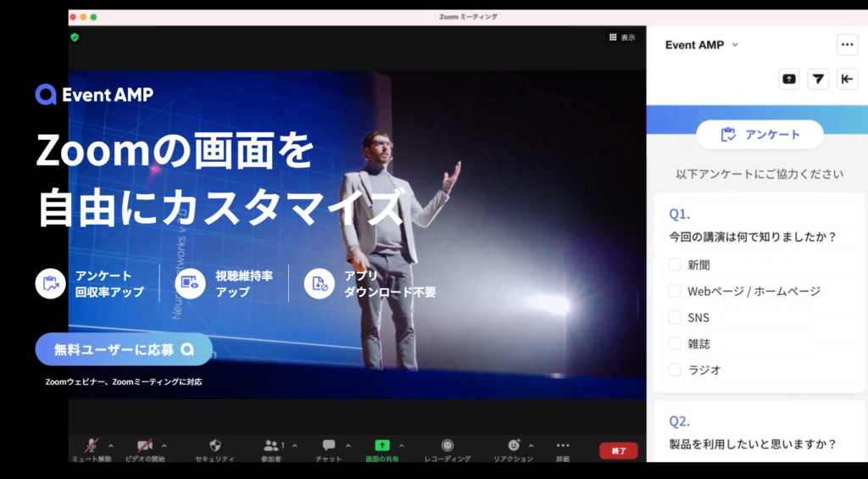
Task: Open the Participants panel
Action: pyautogui.click(x=271, y=445)
